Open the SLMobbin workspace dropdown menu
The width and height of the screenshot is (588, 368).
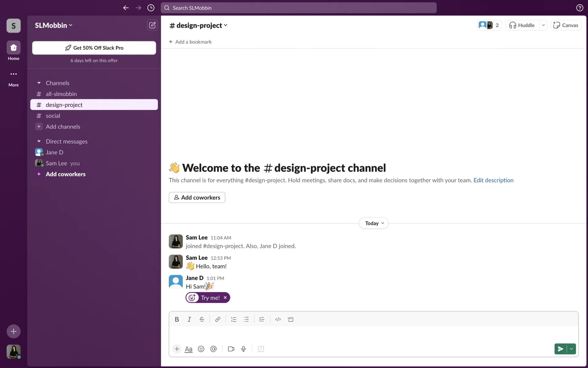tap(54, 25)
